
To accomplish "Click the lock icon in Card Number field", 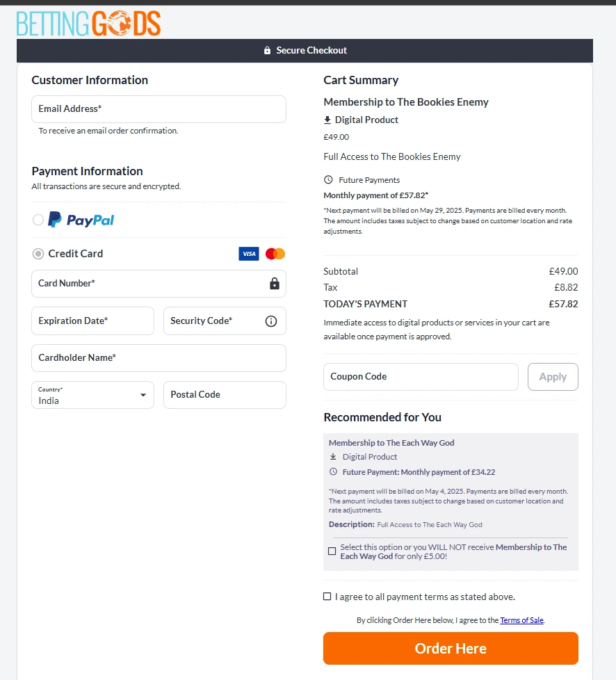I will (275, 284).
